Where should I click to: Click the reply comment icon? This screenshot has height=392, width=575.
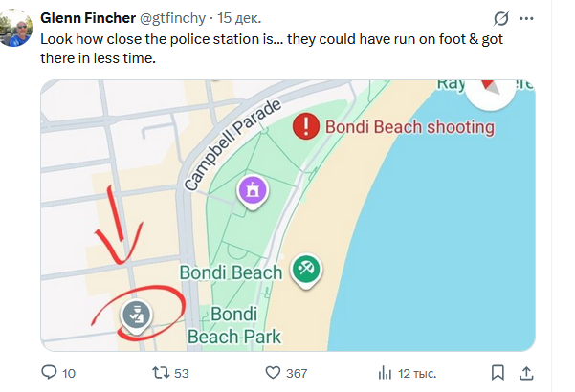click(x=50, y=372)
